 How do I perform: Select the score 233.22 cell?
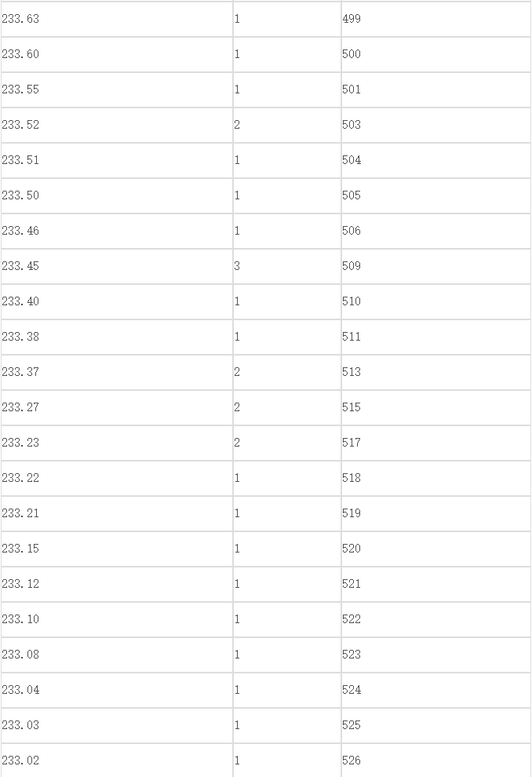[117, 478]
